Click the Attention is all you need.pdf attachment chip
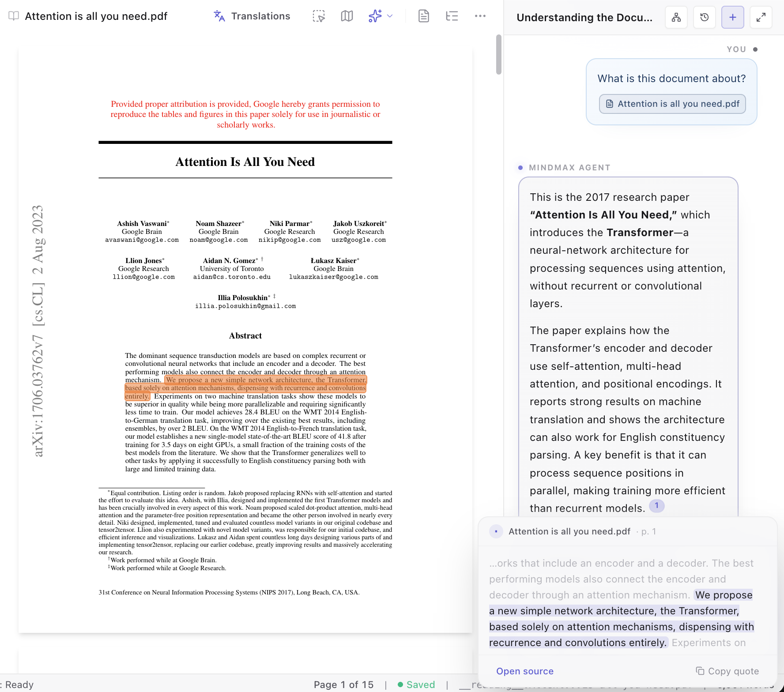784x692 pixels. point(672,104)
